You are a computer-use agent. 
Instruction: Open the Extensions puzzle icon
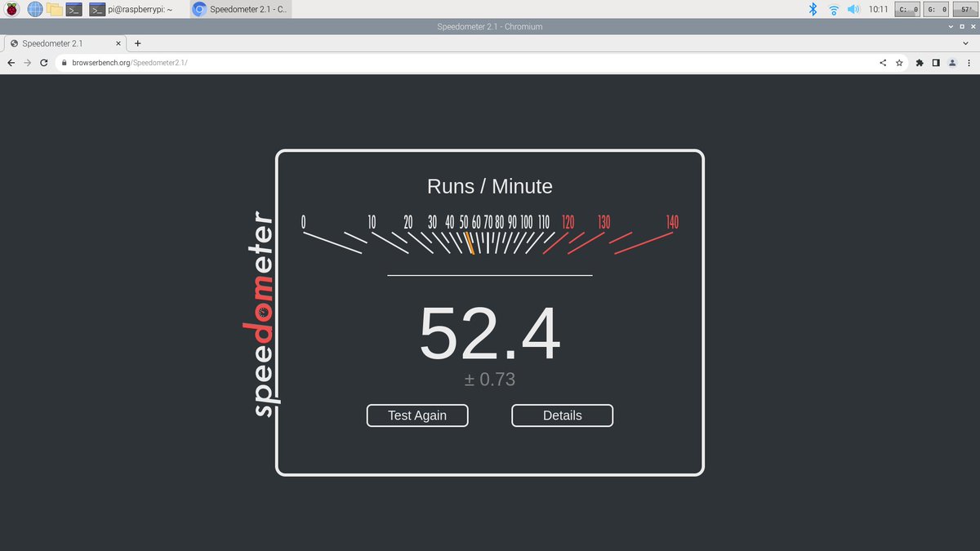[920, 62]
